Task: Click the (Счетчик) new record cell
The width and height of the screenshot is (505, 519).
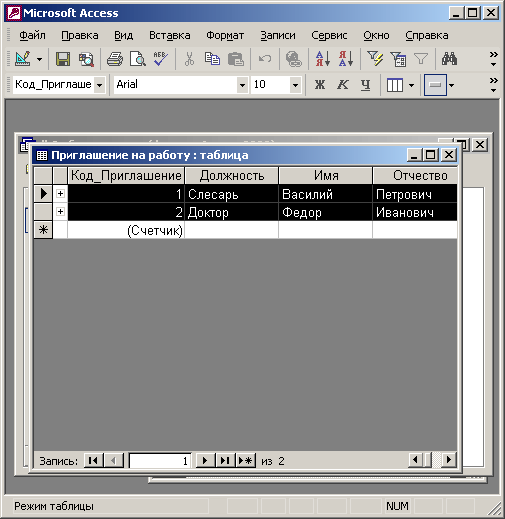Action: click(126, 230)
